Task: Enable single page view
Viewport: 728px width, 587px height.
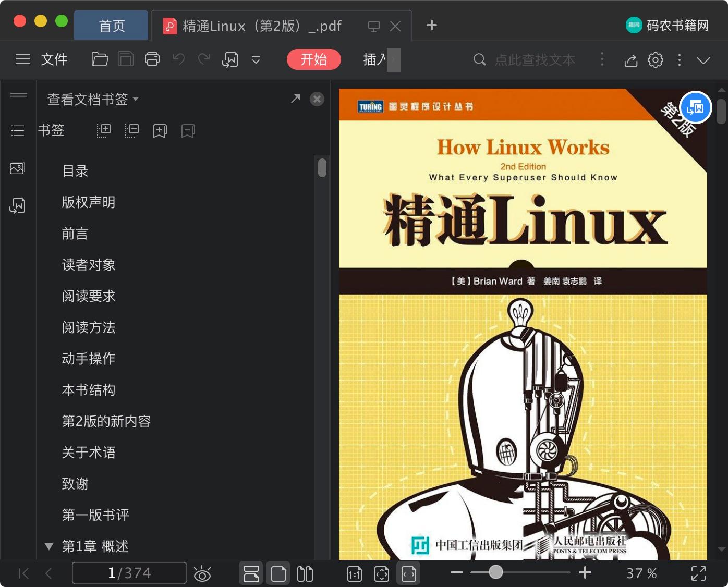Action: click(x=278, y=574)
